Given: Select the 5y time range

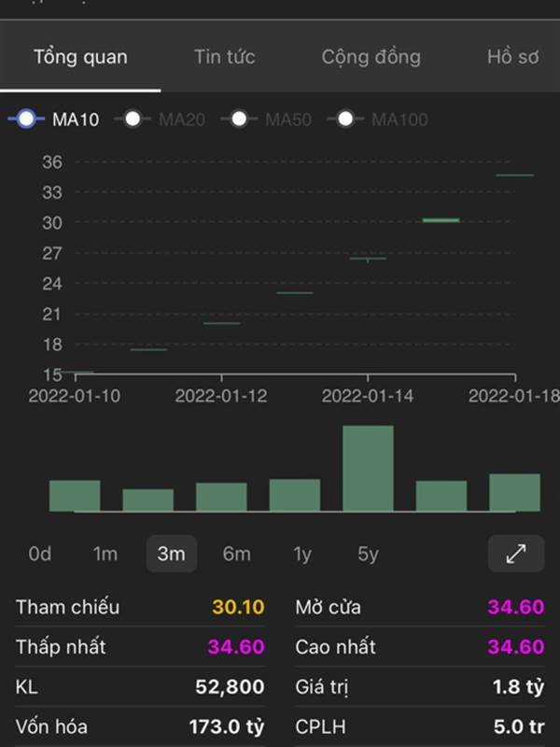Looking at the screenshot, I should coord(368,554).
